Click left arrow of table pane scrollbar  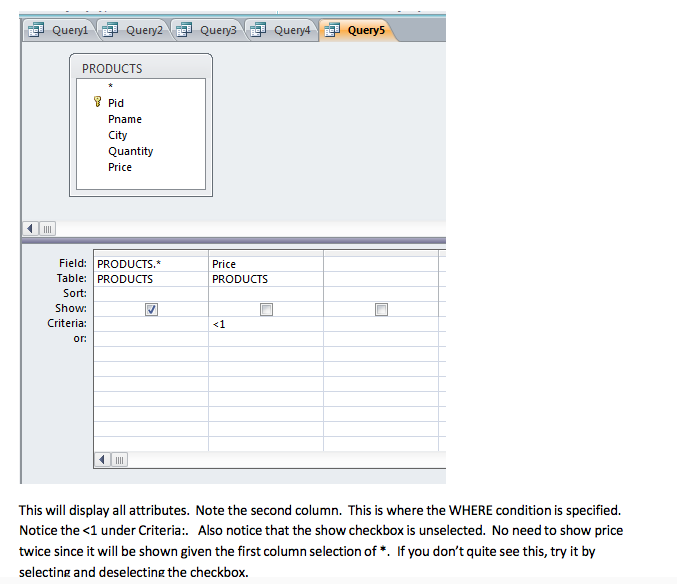click(x=30, y=228)
